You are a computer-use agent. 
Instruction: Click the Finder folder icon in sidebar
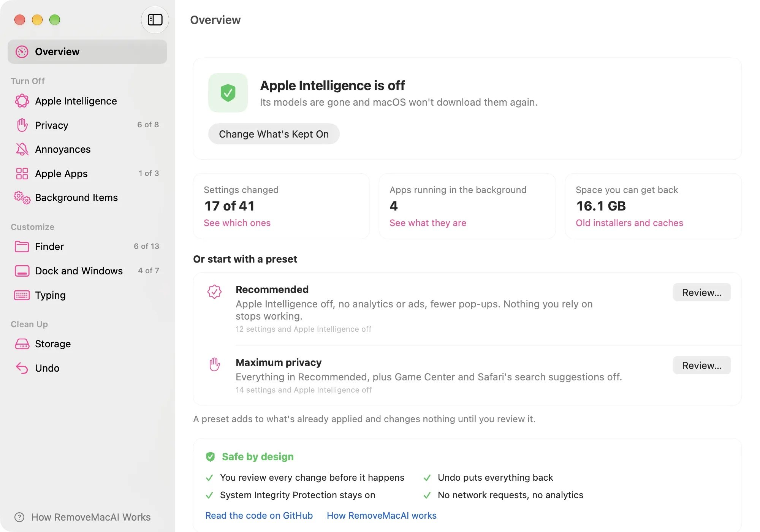pyautogui.click(x=22, y=247)
